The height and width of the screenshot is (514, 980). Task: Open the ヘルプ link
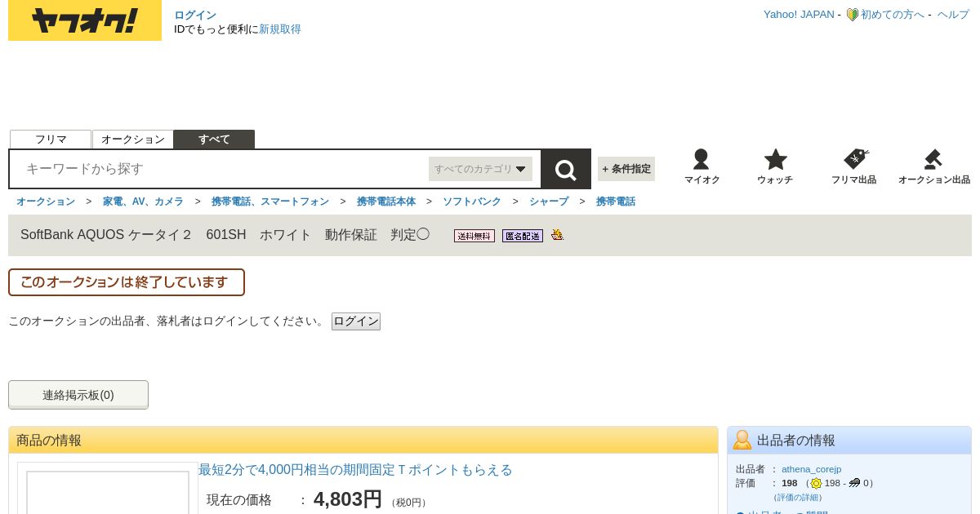click(953, 15)
